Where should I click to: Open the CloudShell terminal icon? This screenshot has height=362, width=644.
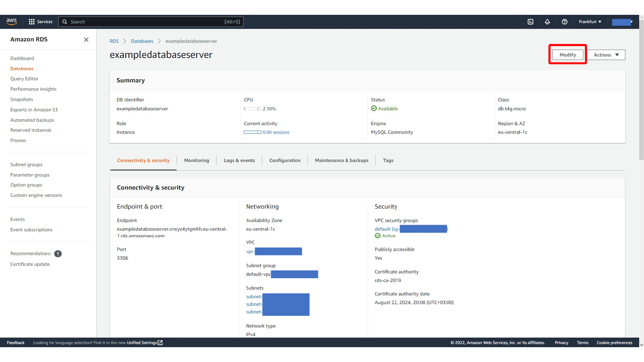coord(531,22)
